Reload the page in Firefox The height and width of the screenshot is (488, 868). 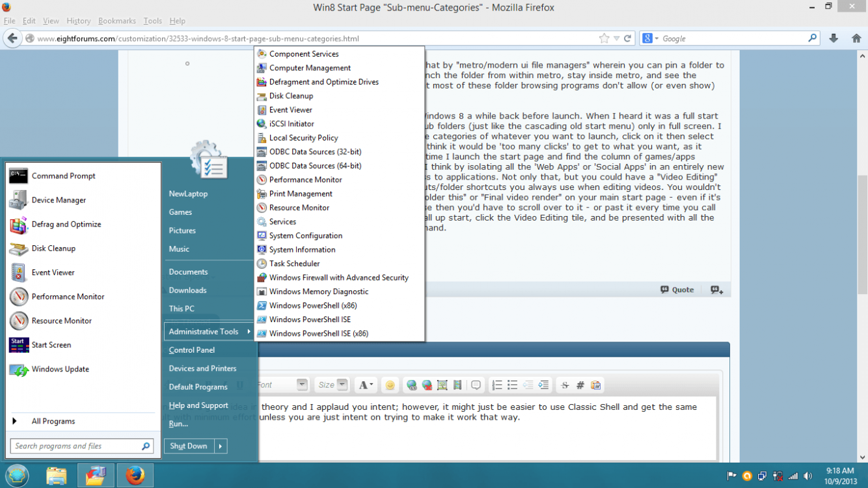click(x=628, y=38)
